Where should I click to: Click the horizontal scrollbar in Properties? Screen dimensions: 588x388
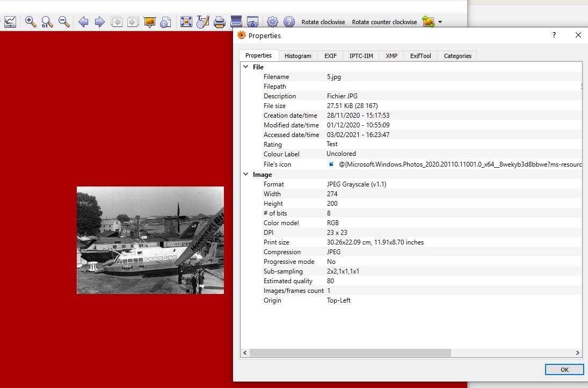pyautogui.click(x=350, y=353)
